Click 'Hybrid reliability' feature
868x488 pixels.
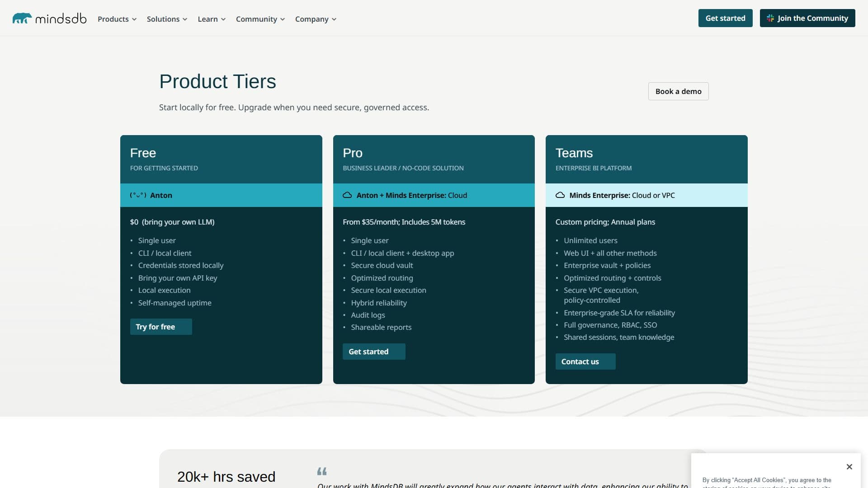click(379, 303)
